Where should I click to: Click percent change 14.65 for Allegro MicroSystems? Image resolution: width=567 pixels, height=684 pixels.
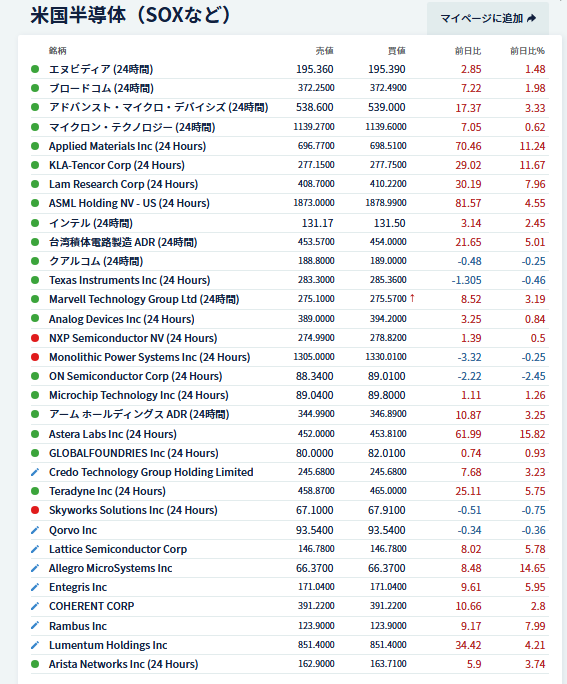tap(532, 568)
